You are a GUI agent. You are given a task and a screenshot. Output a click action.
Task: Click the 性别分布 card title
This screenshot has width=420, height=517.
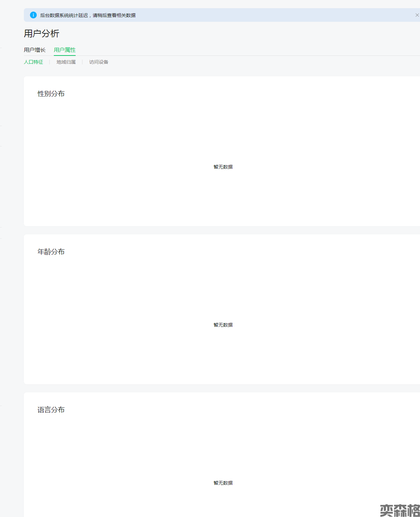51,94
